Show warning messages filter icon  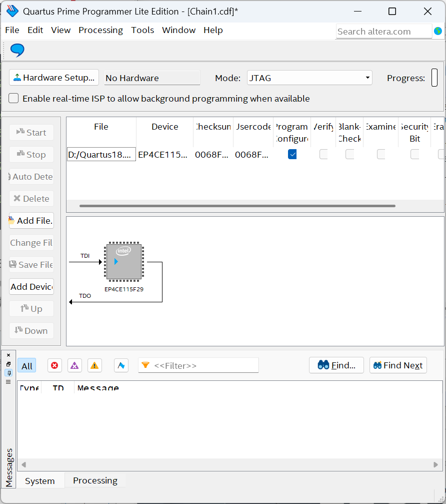click(94, 365)
